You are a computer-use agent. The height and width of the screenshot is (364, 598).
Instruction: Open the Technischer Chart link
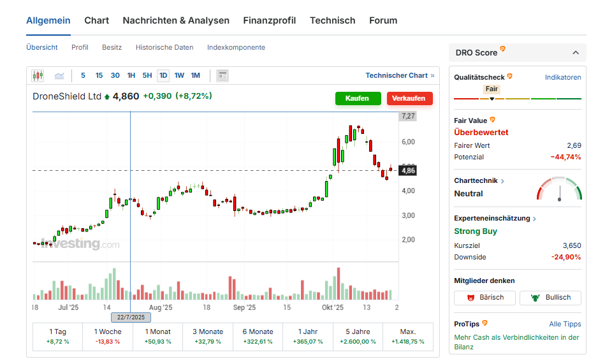tap(400, 75)
